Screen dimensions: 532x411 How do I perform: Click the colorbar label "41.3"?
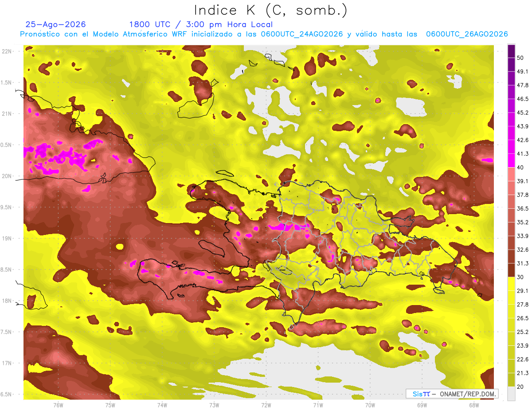point(523,154)
